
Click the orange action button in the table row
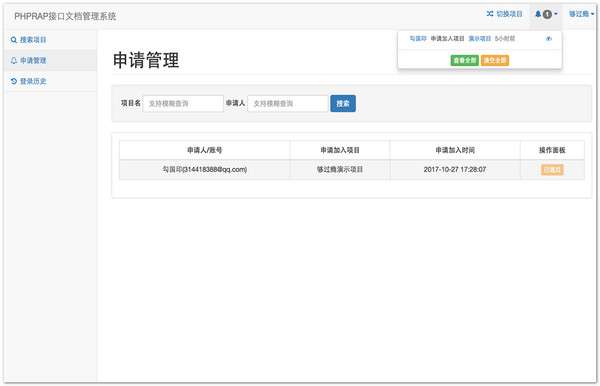pyautogui.click(x=552, y=169)
